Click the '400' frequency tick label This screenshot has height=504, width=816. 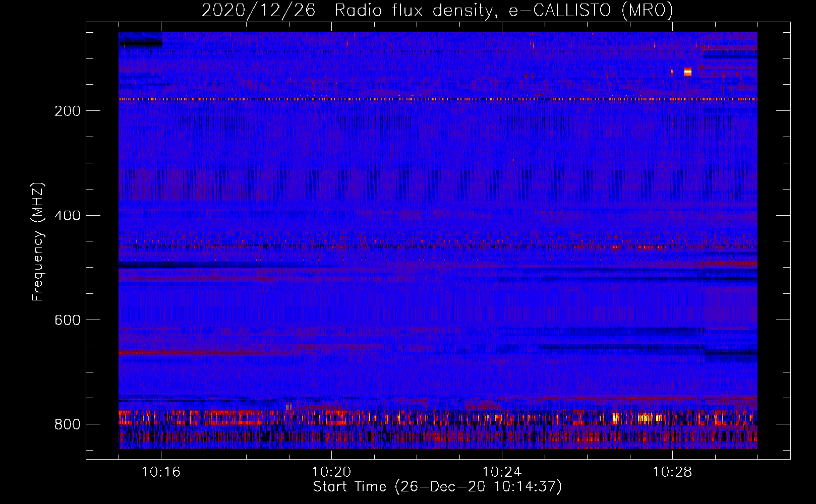click(68, 216)
